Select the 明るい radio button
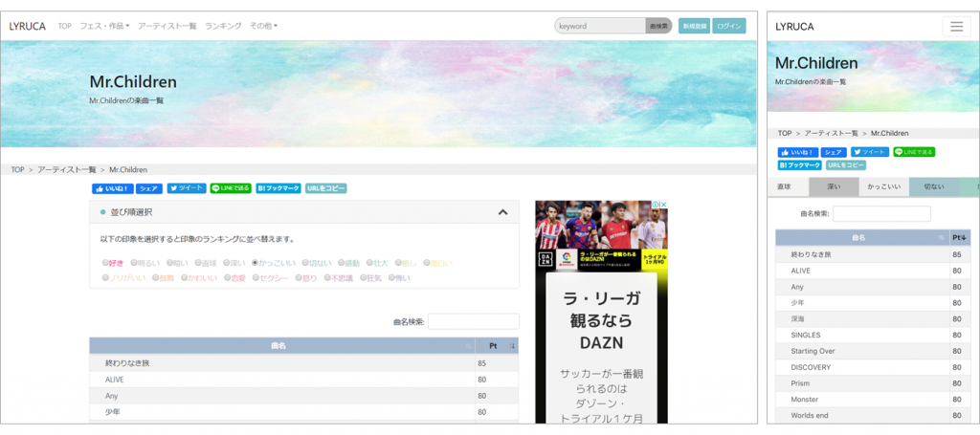980x435 pixels. coord(134,263)
